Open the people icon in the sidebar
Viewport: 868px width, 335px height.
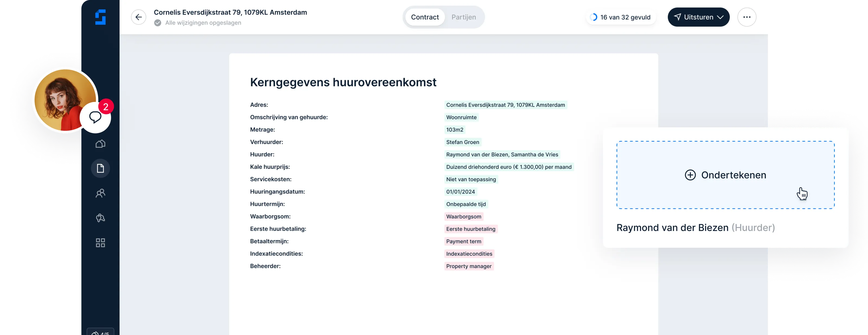coord(100,193)
